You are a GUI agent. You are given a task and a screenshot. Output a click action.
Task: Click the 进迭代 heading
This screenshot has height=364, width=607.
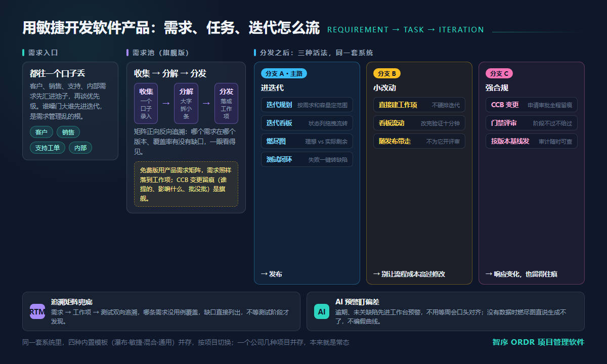click(x=272, y=87)
